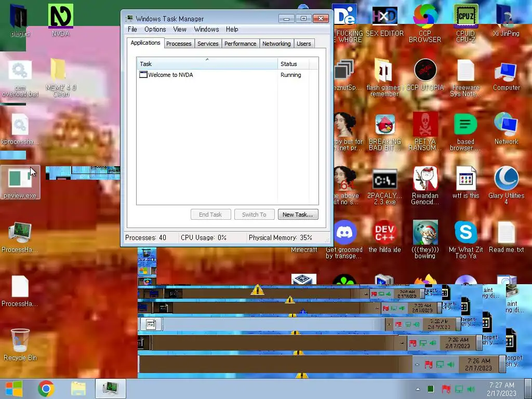Launch the hilda ide Dev-C++ icon
This screenshot has width=532, height=399.
pos(385,237)
